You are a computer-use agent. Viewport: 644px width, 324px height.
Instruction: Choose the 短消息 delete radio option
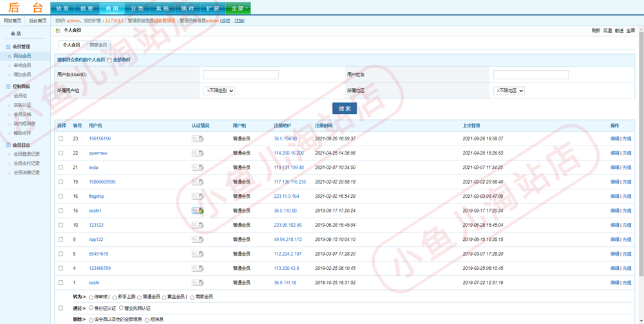147,319
